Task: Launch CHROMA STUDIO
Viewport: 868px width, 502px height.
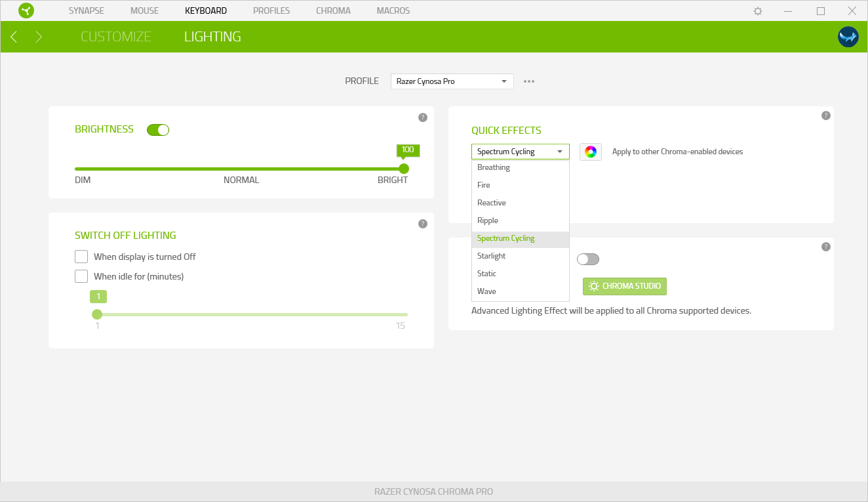Action: coord(625,286)
